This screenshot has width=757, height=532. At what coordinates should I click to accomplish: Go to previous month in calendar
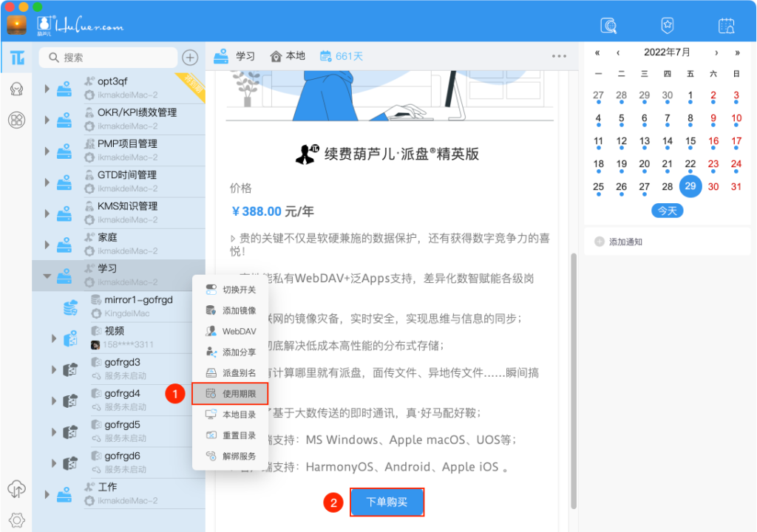(x=618, y=52)
